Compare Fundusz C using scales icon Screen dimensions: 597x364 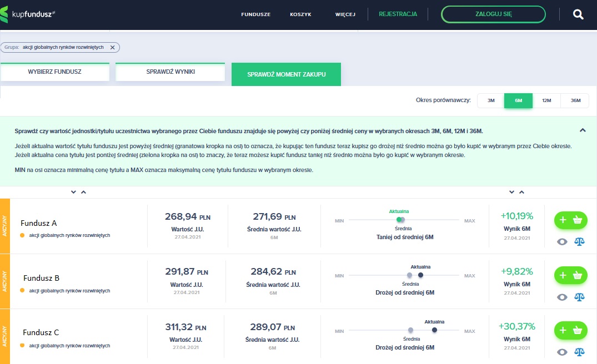(579, 352)
